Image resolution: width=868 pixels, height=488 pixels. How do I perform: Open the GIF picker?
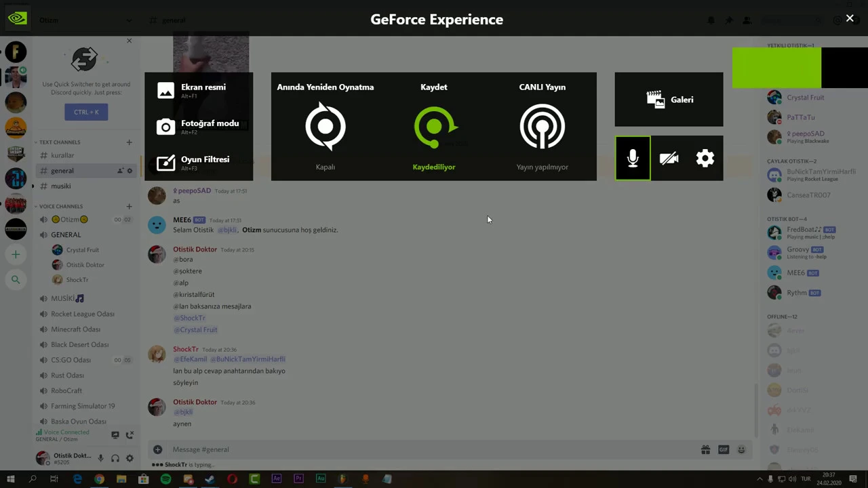coord(724,449)
